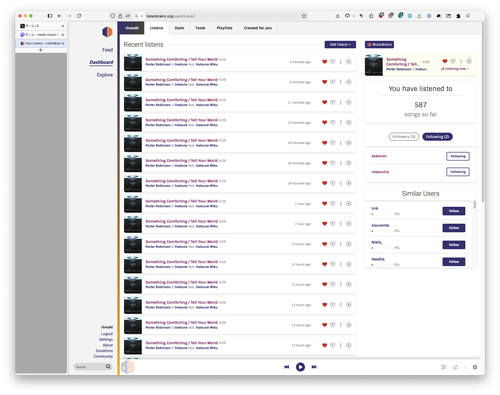Switch to the Stats tab
The width and height of the screenshot is (500, 395).
pyautogui.click(x=179, y=28)
